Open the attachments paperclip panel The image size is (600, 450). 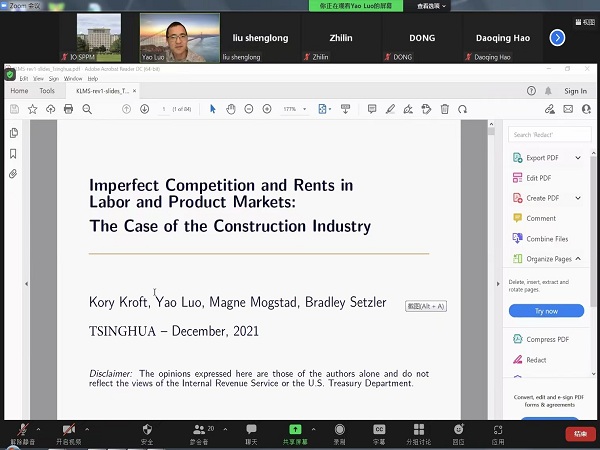click(13, 173)
